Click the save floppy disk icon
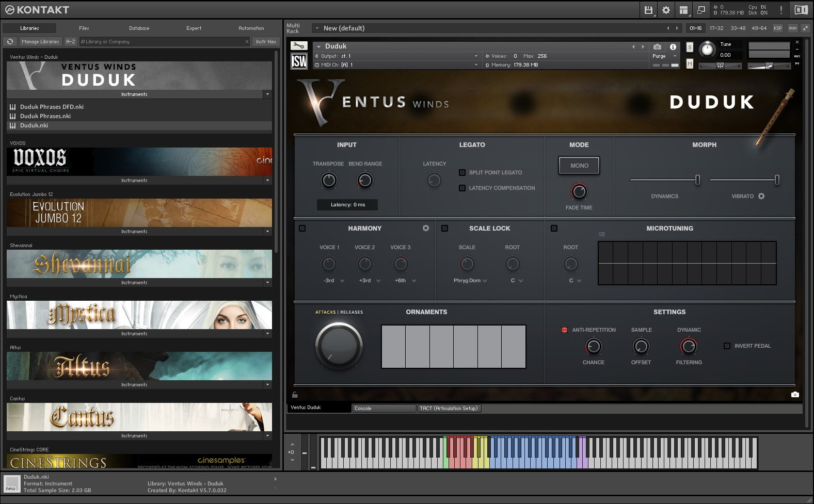 click(x=649, y=10)
